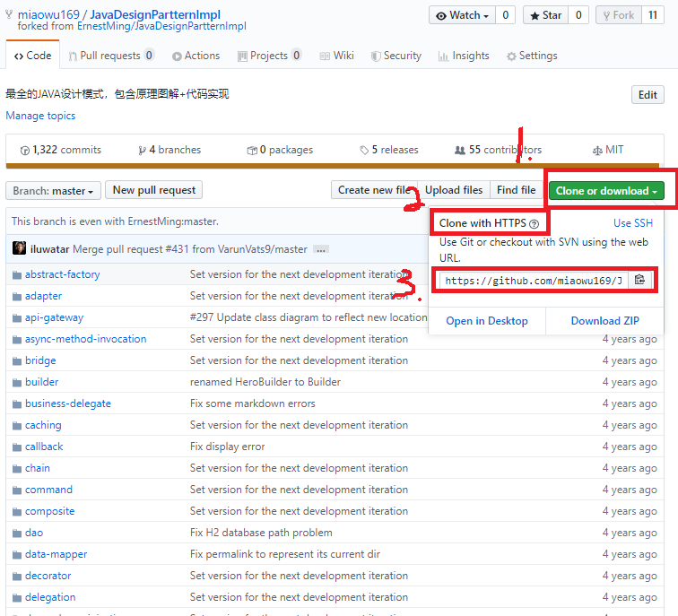678x616 pixels.
Task: Click the command folder icon
Action: (17, 490)
